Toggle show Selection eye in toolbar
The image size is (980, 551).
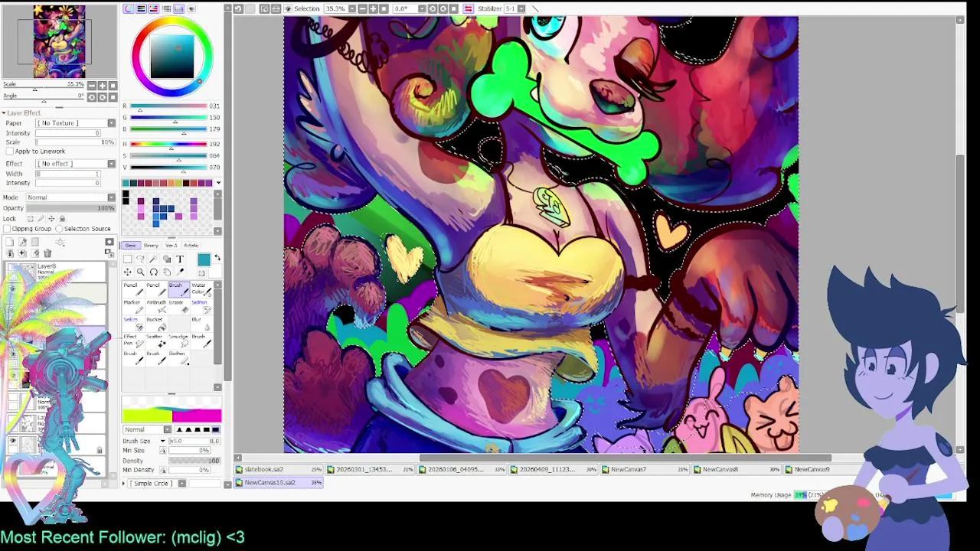tap(289, 8)
